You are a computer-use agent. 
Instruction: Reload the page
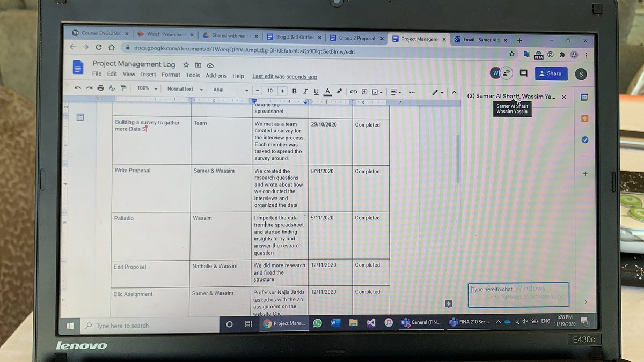(x=98, y=47)
